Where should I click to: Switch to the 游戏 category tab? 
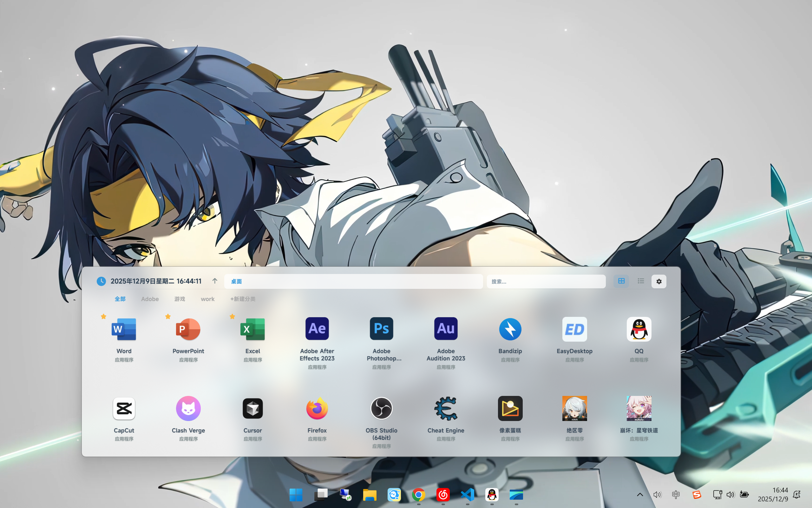180,299
